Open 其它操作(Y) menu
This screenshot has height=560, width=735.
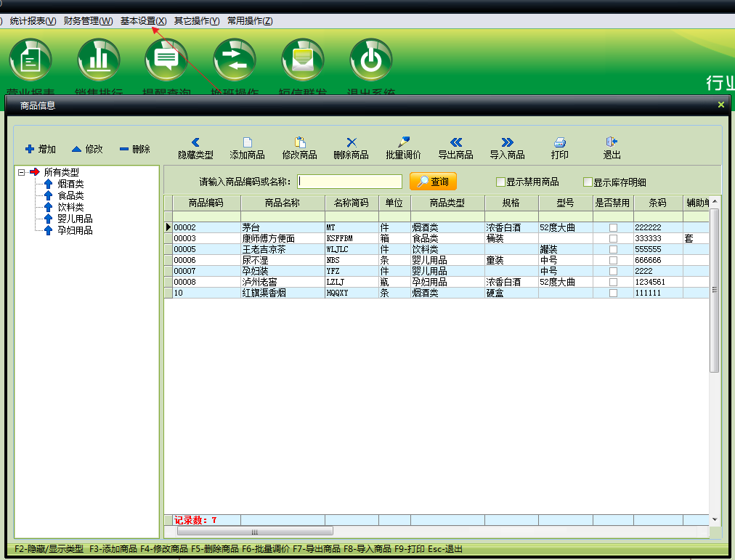[197, 21]
